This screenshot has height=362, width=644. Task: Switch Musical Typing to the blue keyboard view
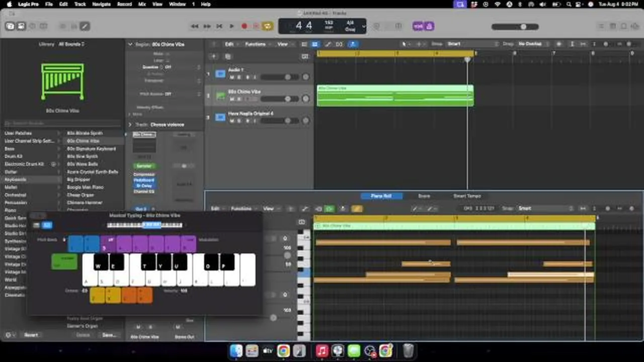tap(47, 225)
